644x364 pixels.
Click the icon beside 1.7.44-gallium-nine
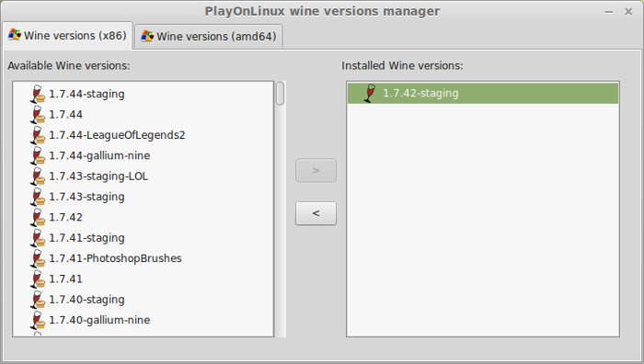[x=38, y=155]
